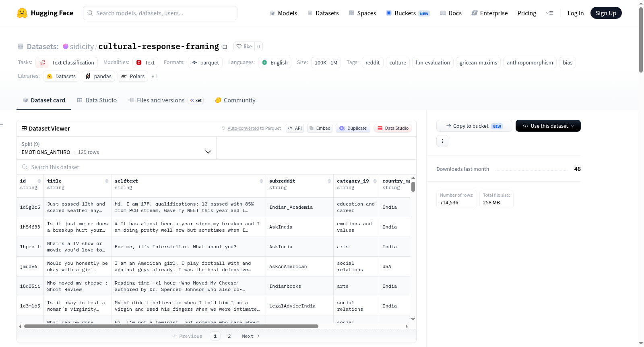
Task: Select the Indianbooks subreddit cell
Action: coord(300,286)
